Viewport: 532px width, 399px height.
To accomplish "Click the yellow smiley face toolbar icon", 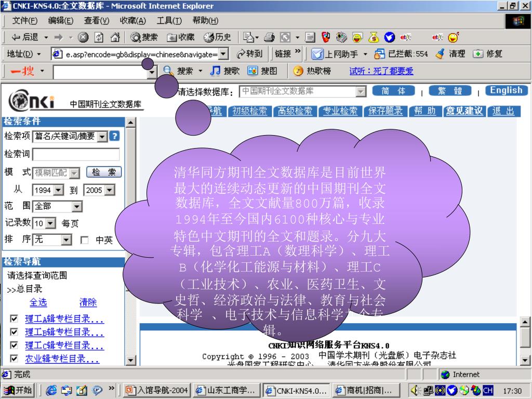I will point(453,37).
